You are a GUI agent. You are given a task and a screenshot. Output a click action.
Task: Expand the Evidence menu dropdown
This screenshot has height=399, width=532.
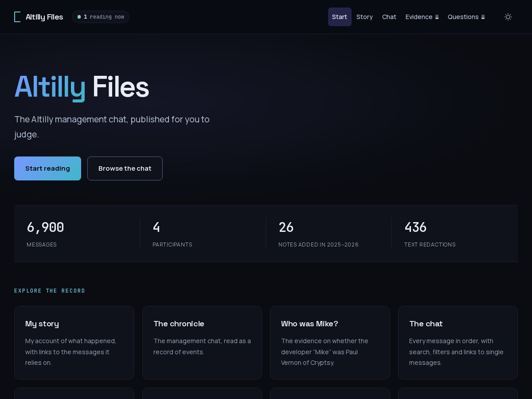coord(422,17)
